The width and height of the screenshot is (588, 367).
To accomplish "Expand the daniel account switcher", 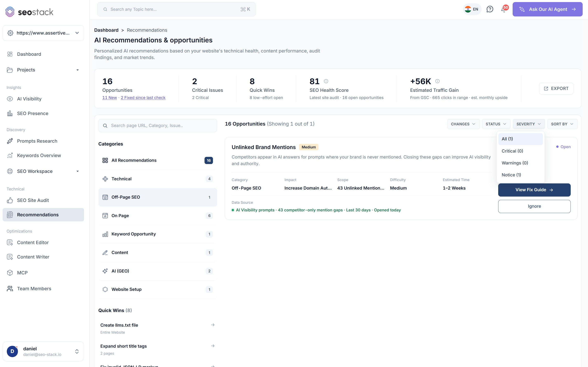I will [77, 352].
